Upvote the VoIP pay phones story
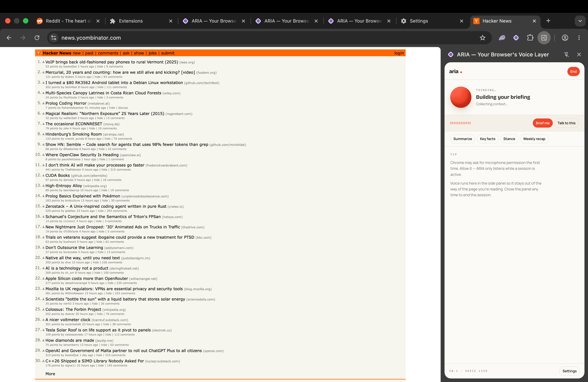 (44, 62)
